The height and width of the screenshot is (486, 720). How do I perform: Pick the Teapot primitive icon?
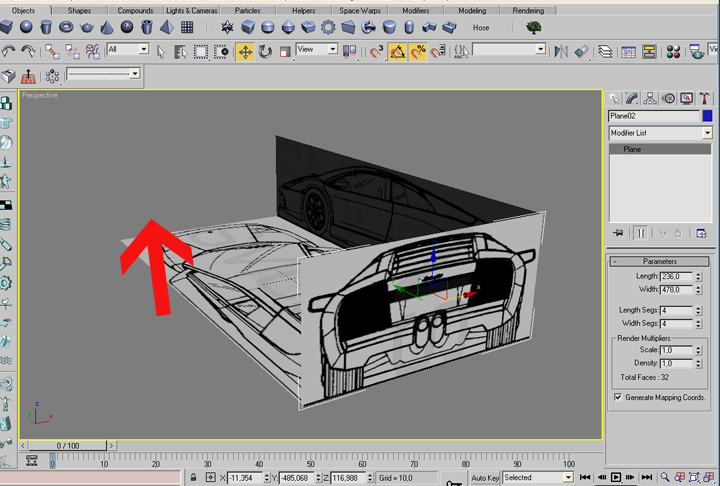87,27
